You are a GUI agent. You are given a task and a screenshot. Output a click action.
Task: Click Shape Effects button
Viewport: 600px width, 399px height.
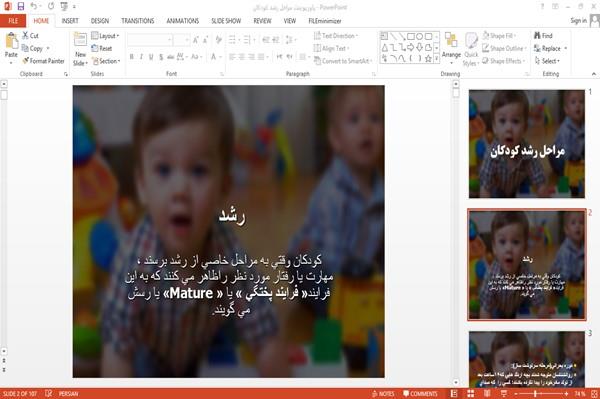click(503, 61)
